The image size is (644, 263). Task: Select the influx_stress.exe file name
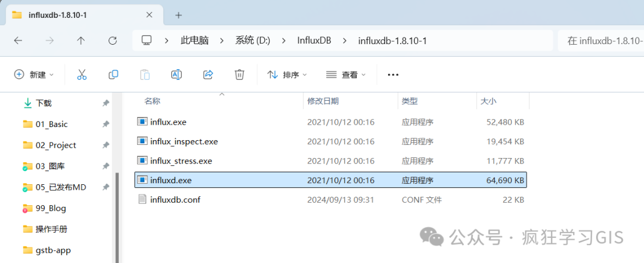[181, 160]
